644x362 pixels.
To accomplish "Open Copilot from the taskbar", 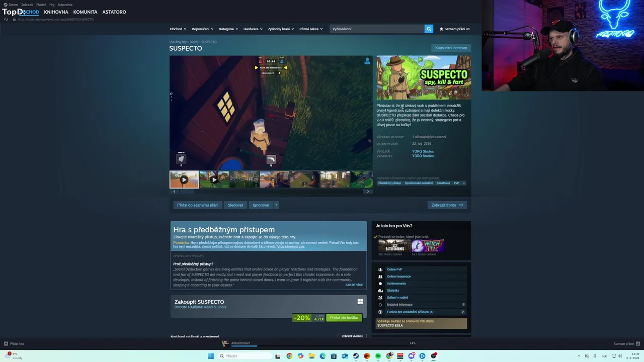I will (300, 356).
